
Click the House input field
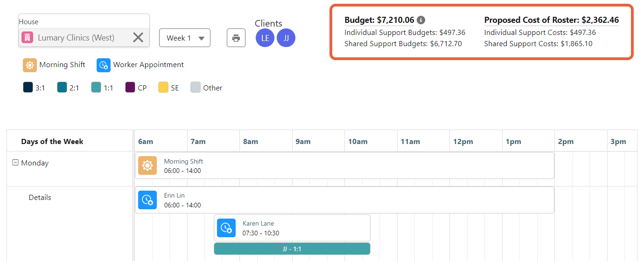(x=77, y=38)
